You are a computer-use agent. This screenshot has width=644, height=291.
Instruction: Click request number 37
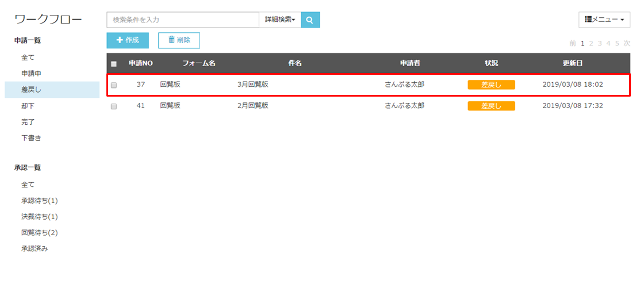[x=140, y=85]
